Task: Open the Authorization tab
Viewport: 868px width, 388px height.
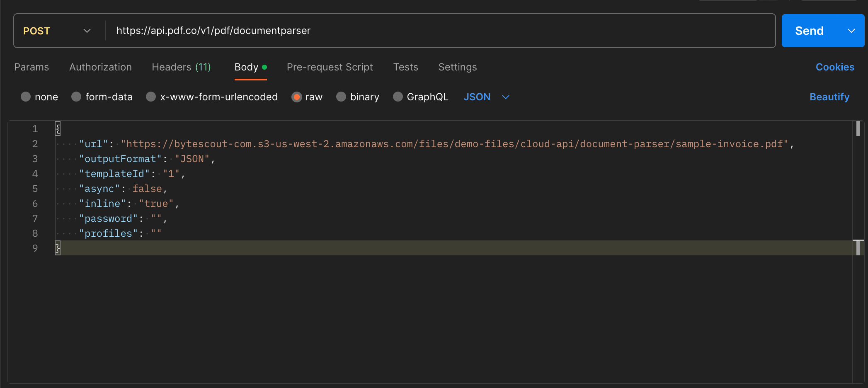Action: pyautogui.click(x=100, y=67)
